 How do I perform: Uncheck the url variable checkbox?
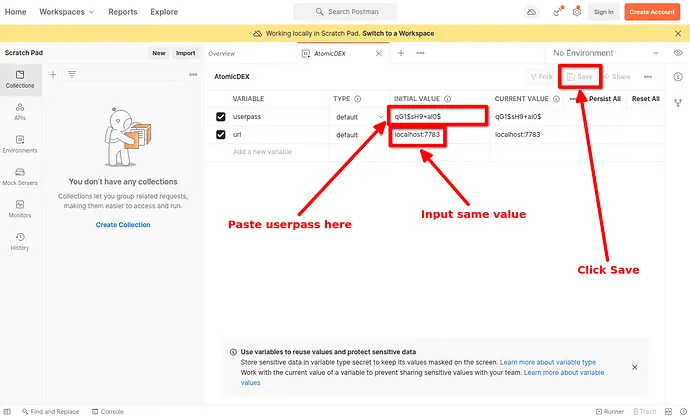pyautogui.click(x=221, y=134)
